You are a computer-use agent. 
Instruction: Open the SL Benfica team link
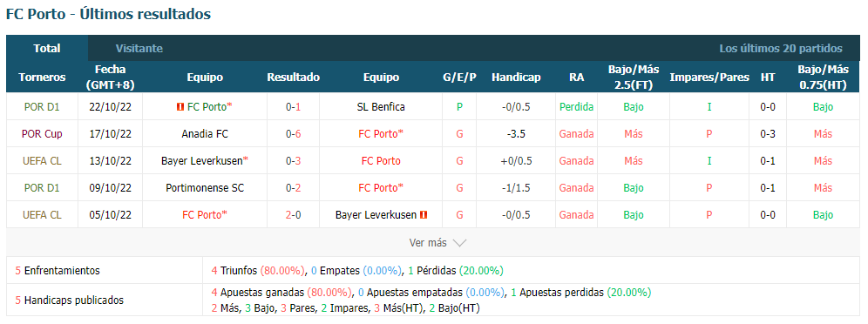point(381,107)
